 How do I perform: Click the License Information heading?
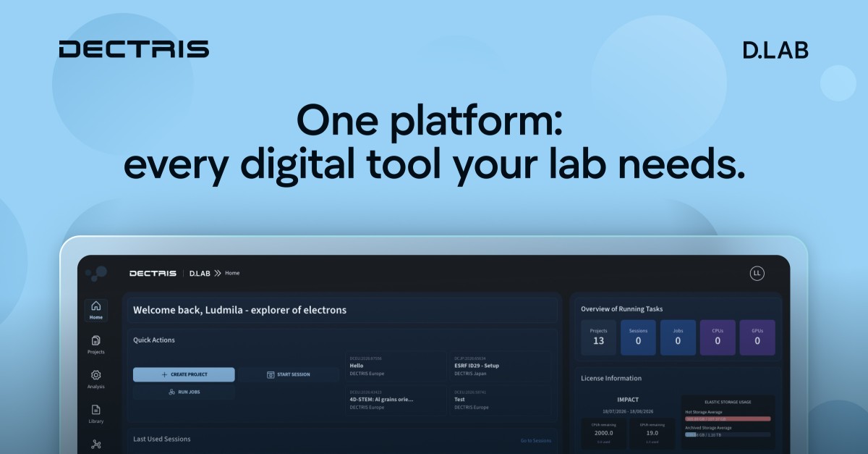coord(611,378)
